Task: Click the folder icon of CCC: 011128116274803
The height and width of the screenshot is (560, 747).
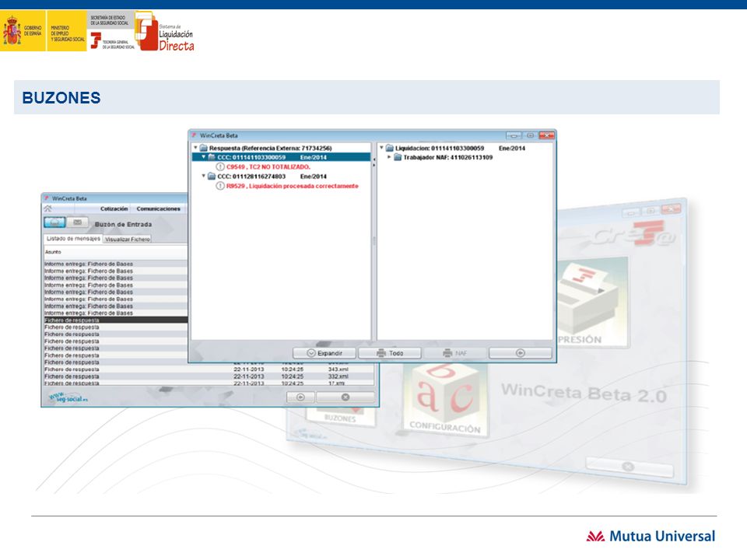Action: [x=212, y=177]
